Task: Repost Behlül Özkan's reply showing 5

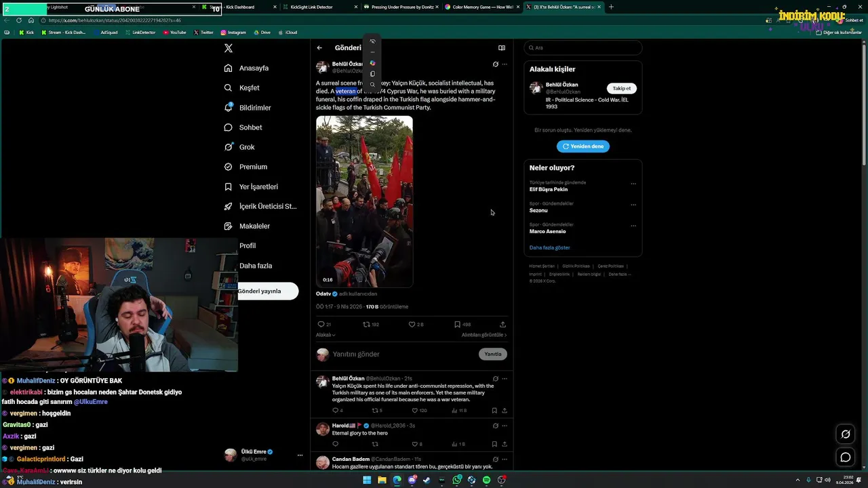Action: (377, 411)
